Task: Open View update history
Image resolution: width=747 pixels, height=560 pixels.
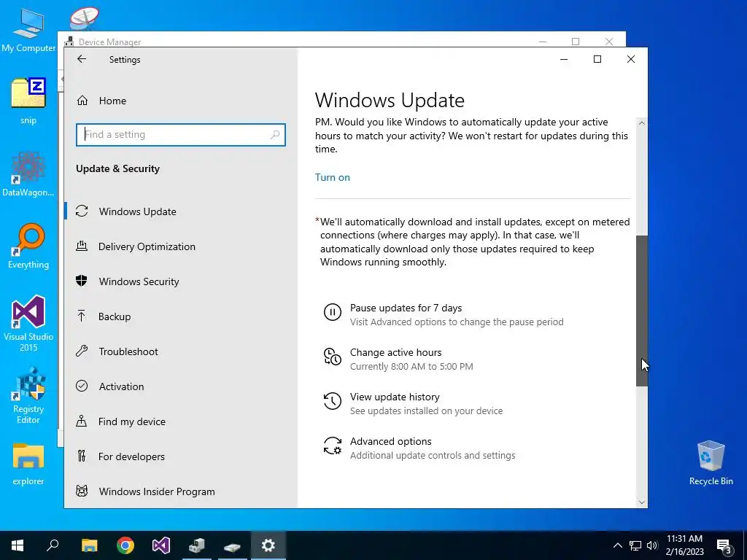Action: (413, 403)
